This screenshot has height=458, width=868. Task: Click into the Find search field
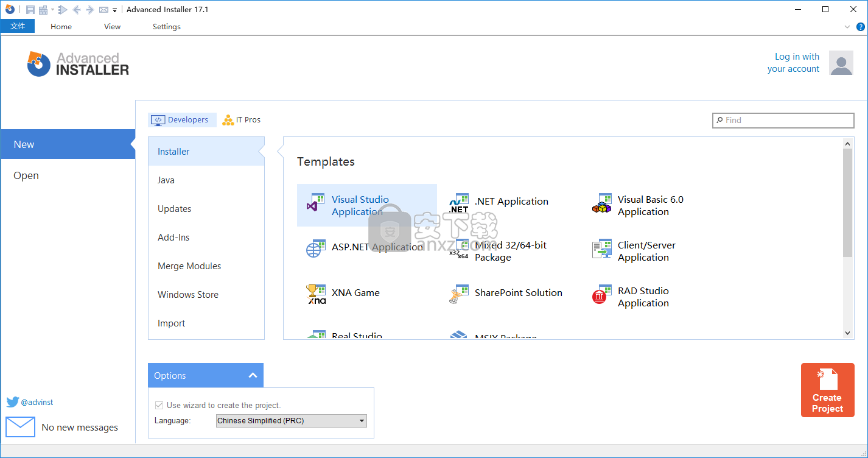783,121
